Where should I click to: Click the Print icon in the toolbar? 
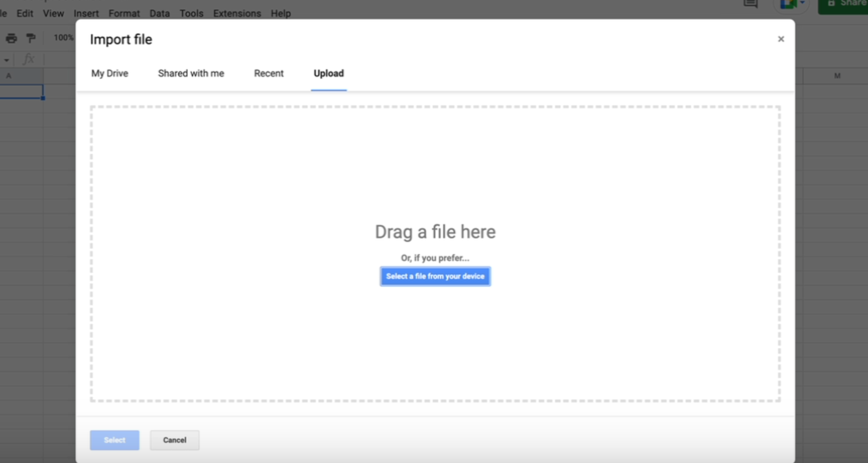[x=11, y=38]
